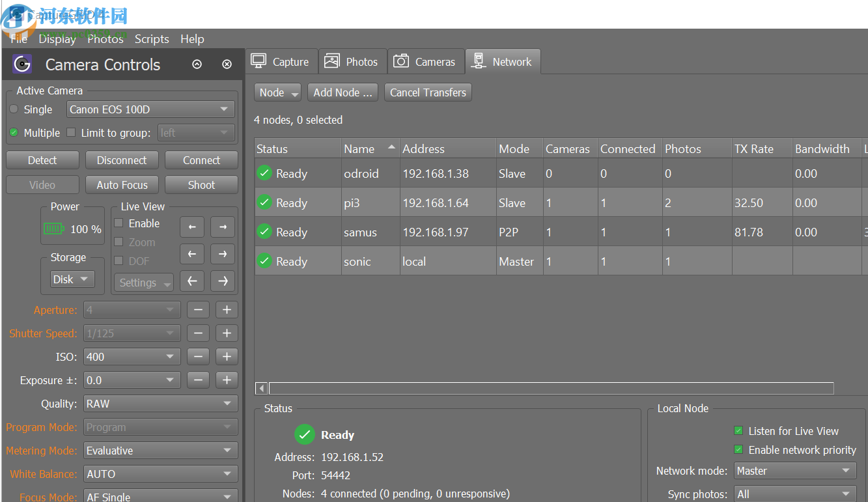
Task: Open the Quality RAW dropdown
Action: tap(161, 404)
